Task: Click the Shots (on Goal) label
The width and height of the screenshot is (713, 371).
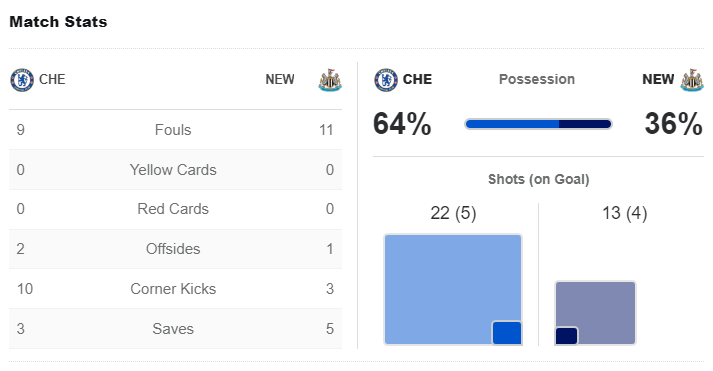Action: (x=538, y=179)
